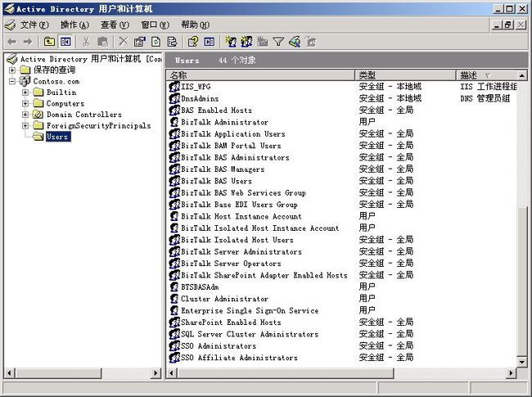Expand the 保存的查询 node

tap(12, 70)
